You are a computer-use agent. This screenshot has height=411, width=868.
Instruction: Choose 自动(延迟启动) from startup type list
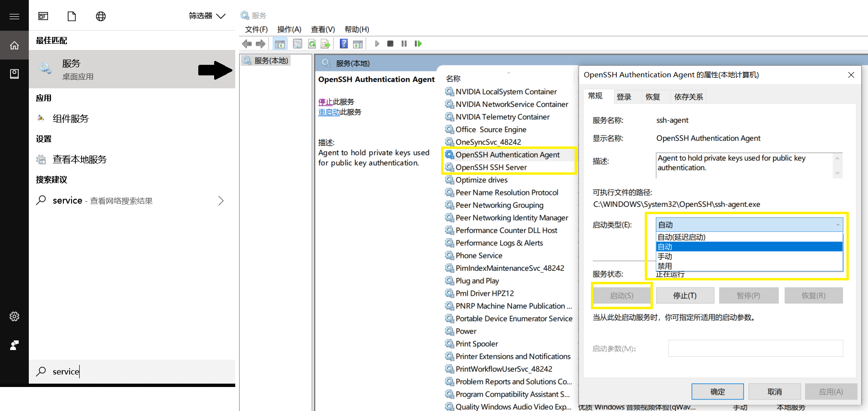point(749,237)
